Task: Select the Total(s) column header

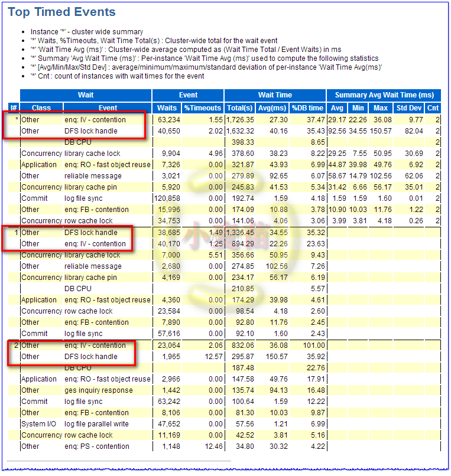Action: 241,108
